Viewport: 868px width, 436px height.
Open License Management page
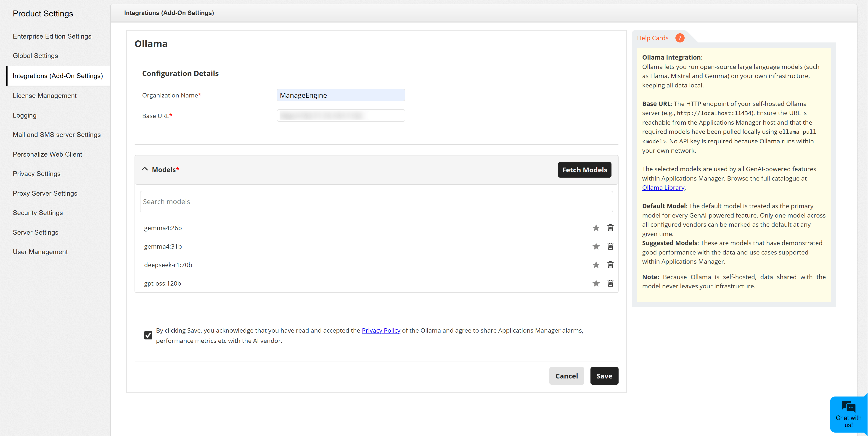point(45,96)
